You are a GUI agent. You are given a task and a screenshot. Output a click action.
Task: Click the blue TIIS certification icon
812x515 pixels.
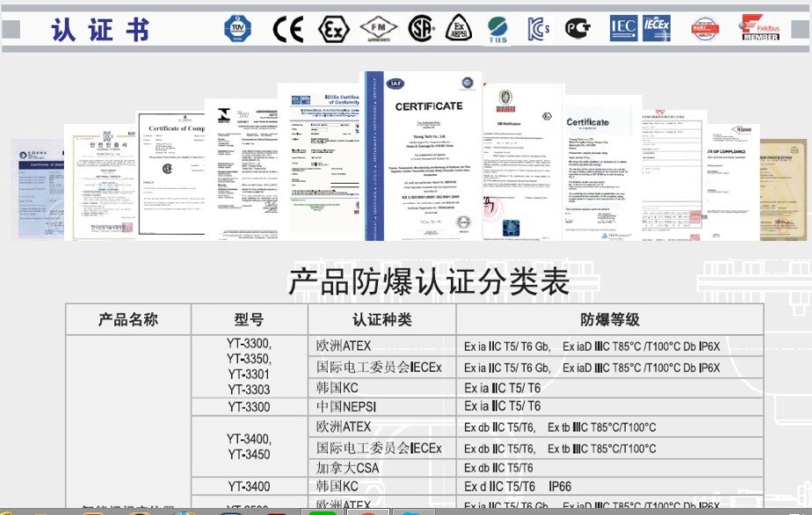[x=501, y=26]
